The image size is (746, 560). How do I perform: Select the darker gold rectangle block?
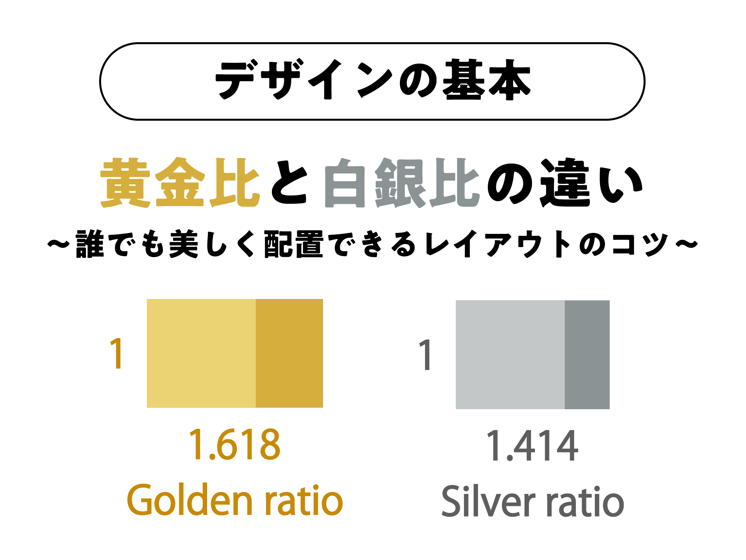coord(289,353)
